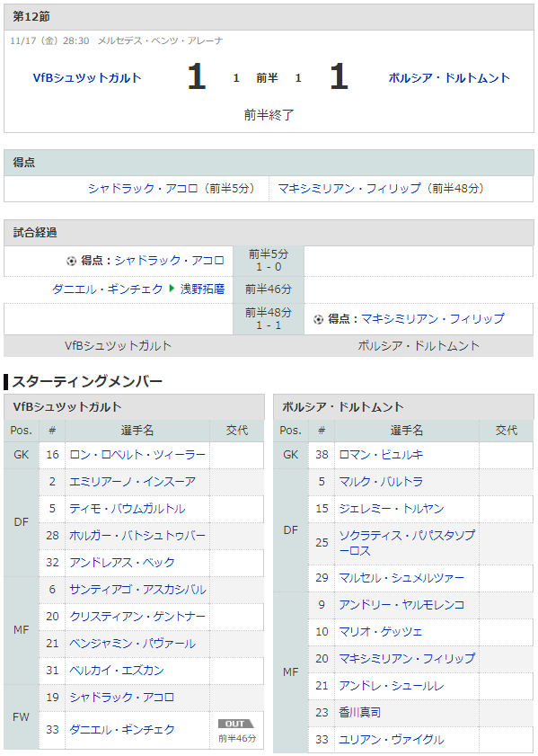Click 前半終了 match status text

[x=269, y=115]
